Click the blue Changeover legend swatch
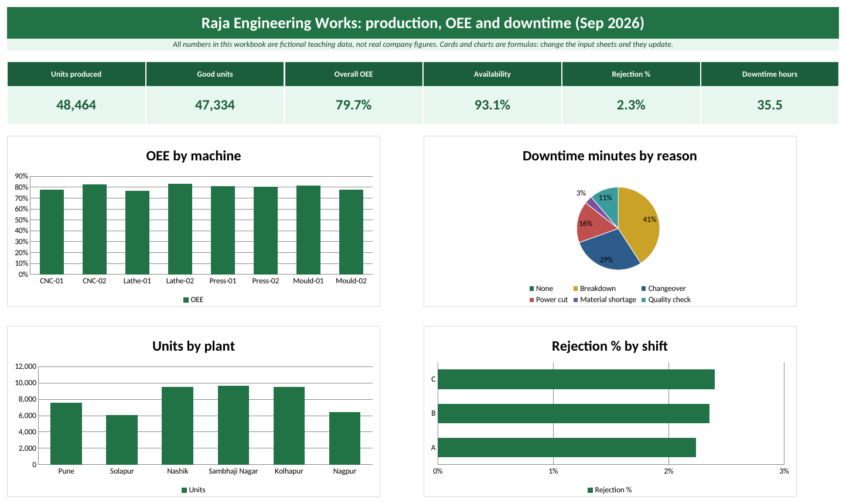 tap(643, 289)
